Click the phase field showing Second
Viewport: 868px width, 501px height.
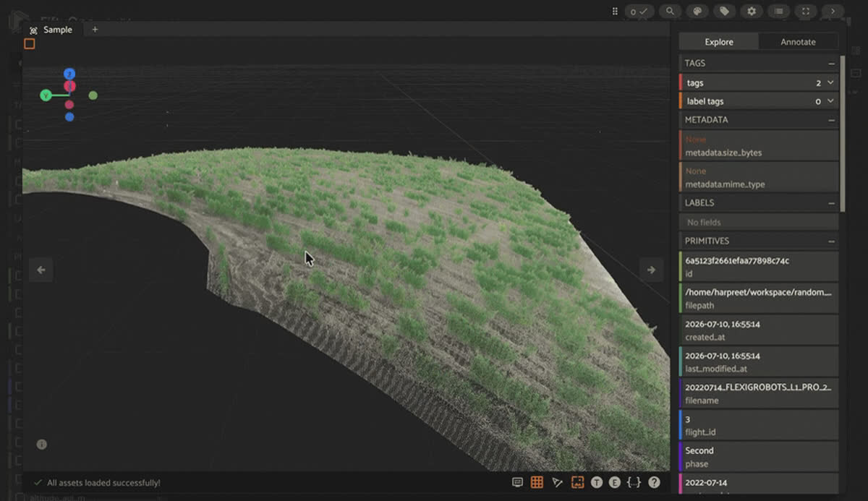[759, 456]
